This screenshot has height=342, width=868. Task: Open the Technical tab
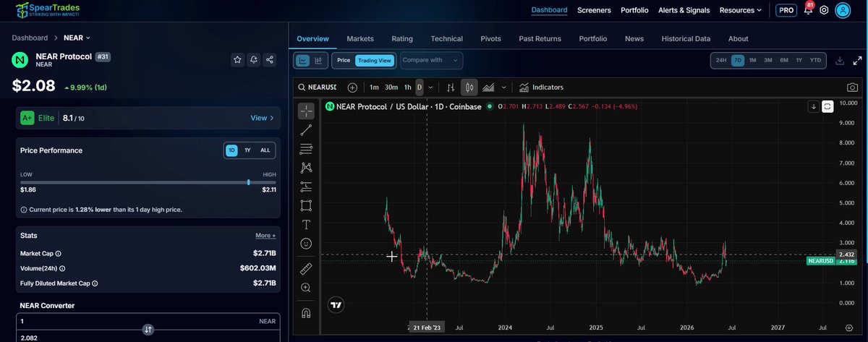tap(446, 39)
